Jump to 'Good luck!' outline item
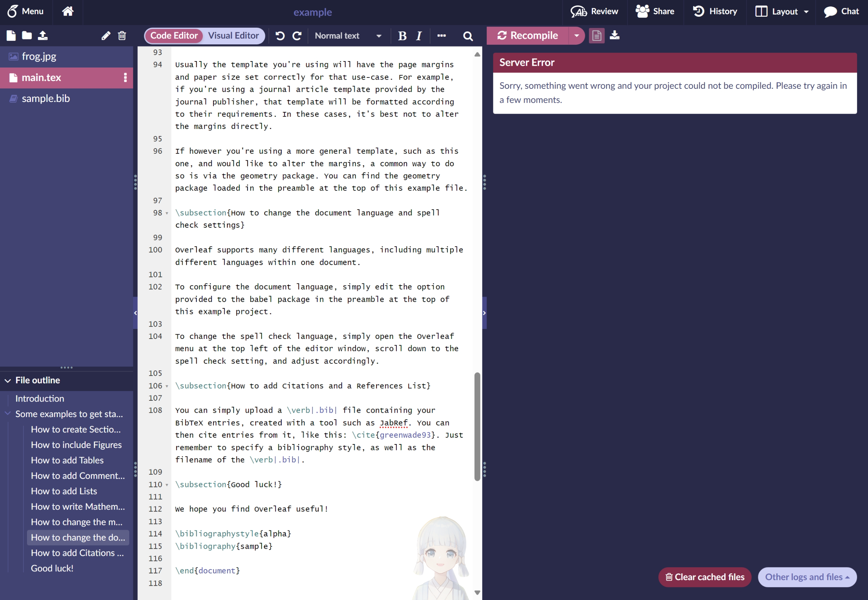This screenshot has width=868, height=600. 52,568
